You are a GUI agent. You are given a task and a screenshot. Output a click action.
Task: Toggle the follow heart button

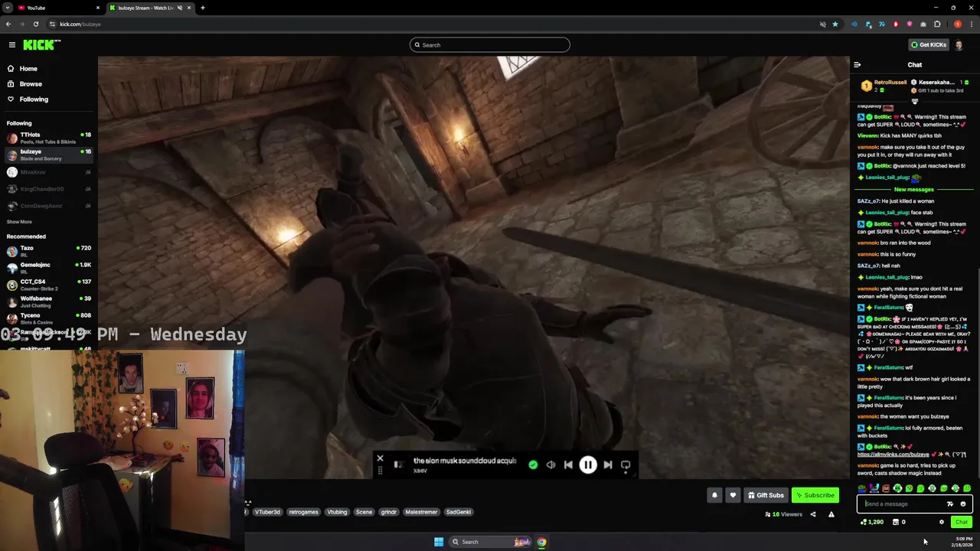coord(733,495)
